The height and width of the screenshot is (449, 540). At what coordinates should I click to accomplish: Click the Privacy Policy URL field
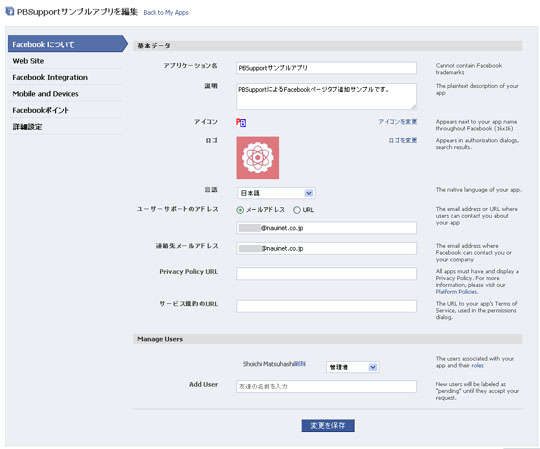[x=326, y=274]
